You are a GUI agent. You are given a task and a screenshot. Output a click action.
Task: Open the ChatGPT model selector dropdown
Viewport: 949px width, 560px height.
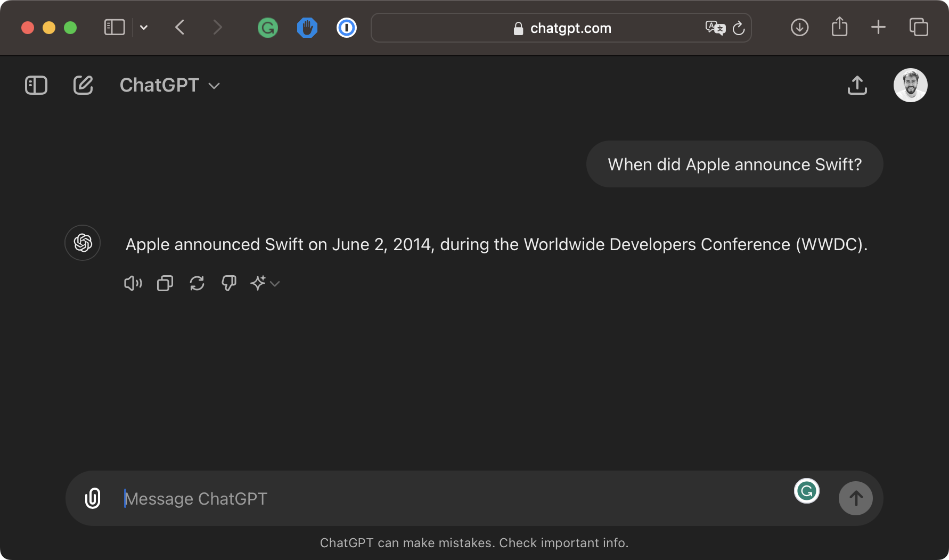pyautogui.click(x=170, y=85)
